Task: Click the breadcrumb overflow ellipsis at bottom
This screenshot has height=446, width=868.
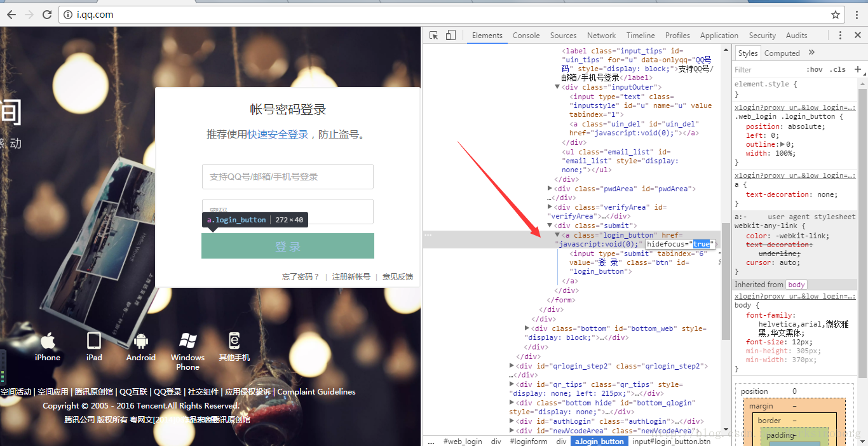Action: [x=431, y=441]
